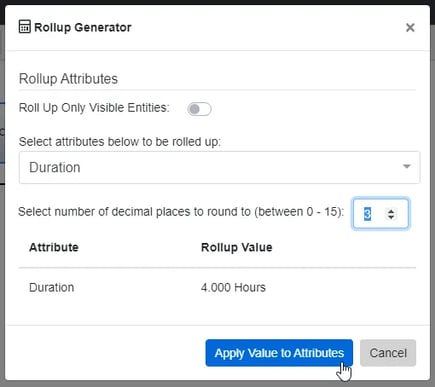Image resolution: width=435 pixels, height=387 pixels.
Task: Toggle Roll Up Only Visible Entities switch
Action: (x=199, y=109)
